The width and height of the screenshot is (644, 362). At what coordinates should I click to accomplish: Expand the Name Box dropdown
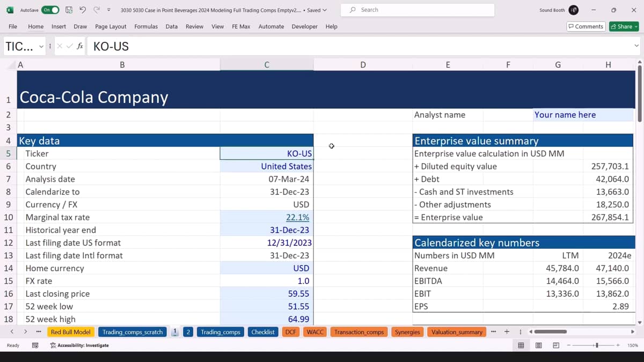click(41, 47)
